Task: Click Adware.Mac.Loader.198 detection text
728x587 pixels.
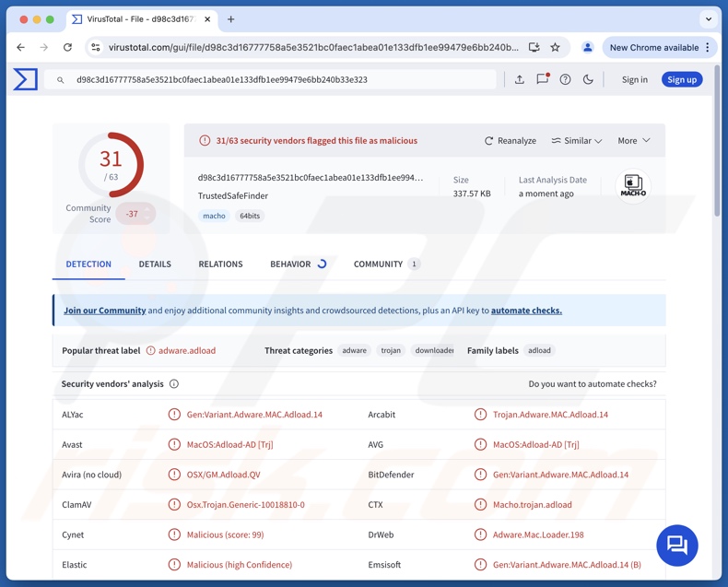Action: click(538, 535)
